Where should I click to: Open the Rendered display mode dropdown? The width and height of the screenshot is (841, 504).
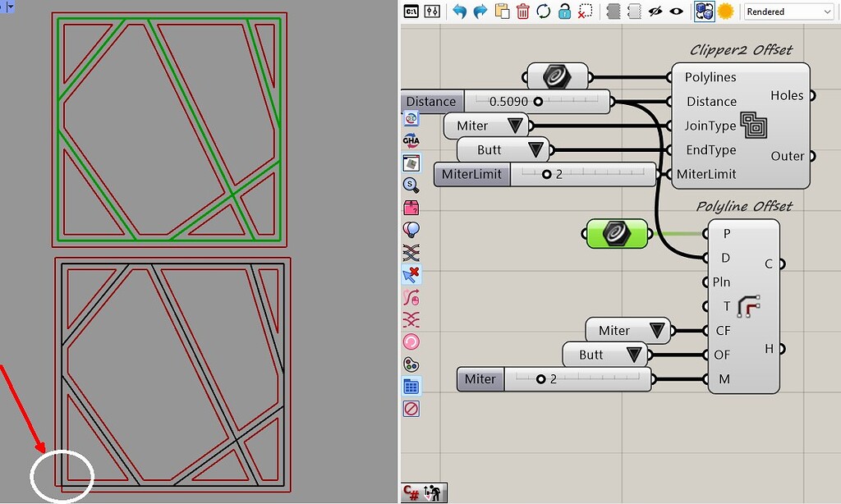pos(787,11)
